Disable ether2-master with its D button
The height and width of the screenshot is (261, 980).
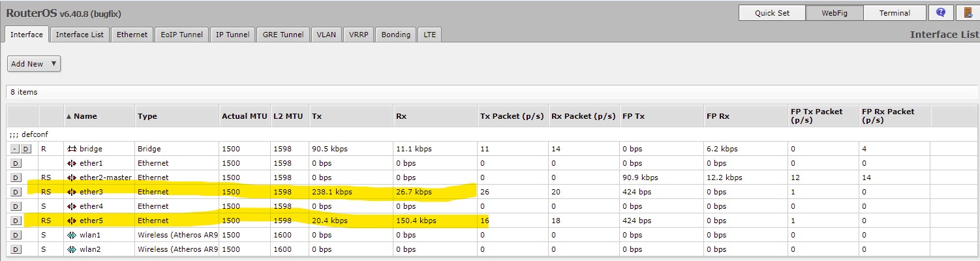[x=16, y=177]
